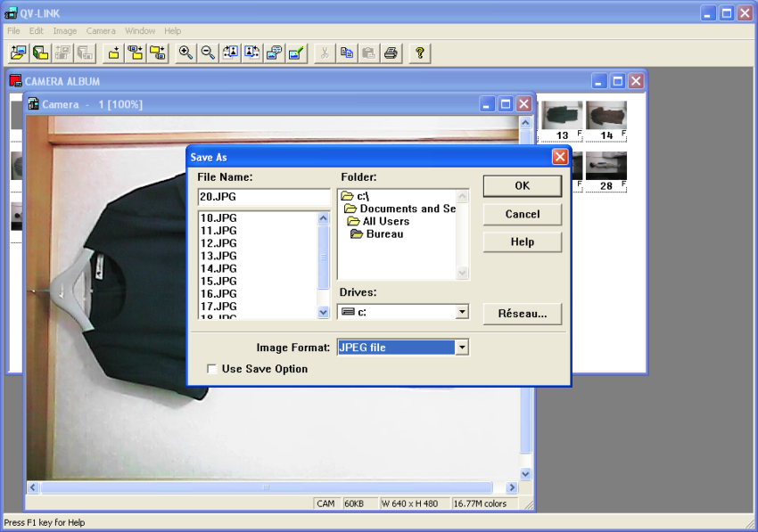This screenshot has height=532, width=758.
Task: Open the Edit menu
Action: point(37,31)
